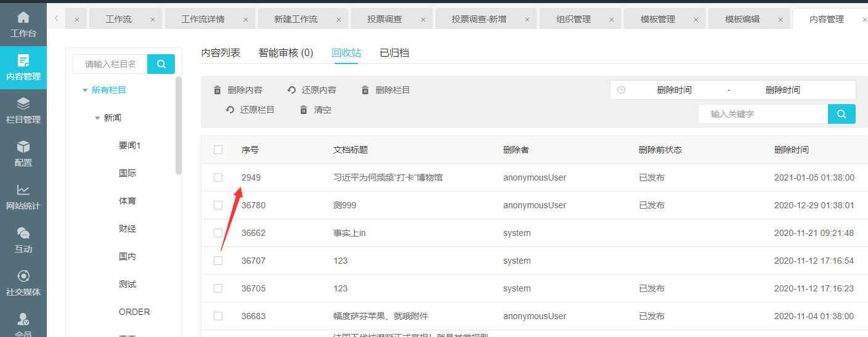Click the 输入关键字 search input field
Viewport: 868px width, 337px height.
(x=763, y=114)
